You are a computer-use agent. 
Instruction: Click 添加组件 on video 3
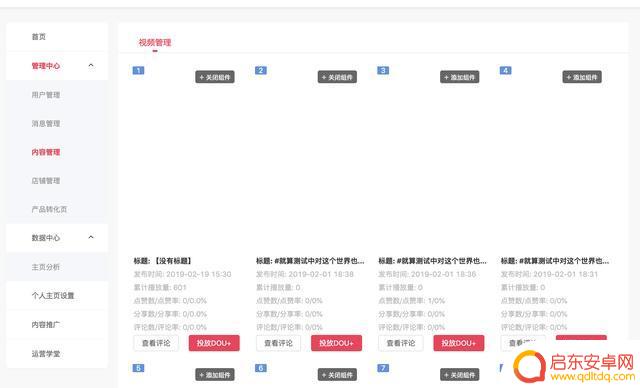(460, 77)
